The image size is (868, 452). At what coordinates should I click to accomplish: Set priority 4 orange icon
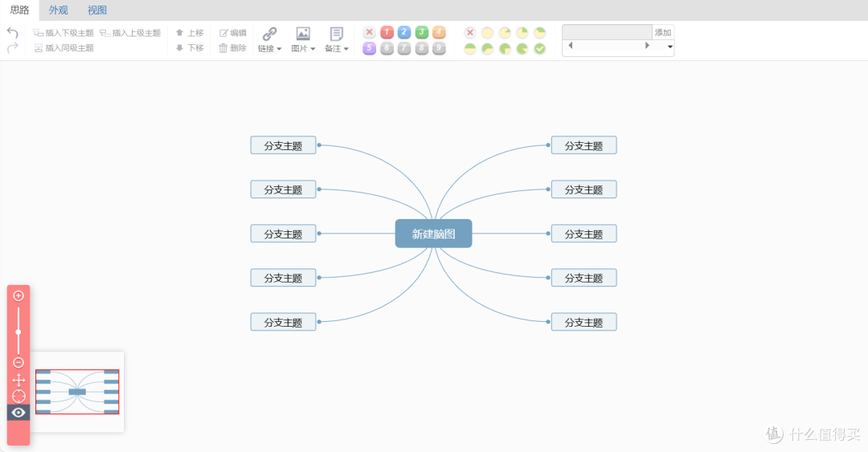click(x=439, y=33)
